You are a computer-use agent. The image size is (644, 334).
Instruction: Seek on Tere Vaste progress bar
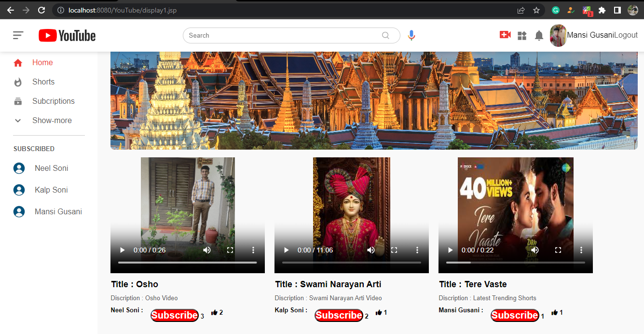click(x=516, y=263)
